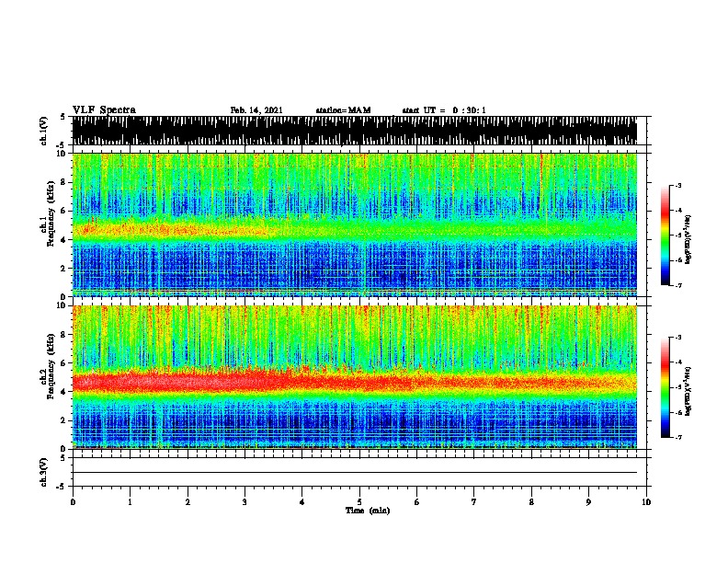Click the "Time (min)" axis label
Image resolution: width=728 pixels, height=563 pixels.
[368, 511]
